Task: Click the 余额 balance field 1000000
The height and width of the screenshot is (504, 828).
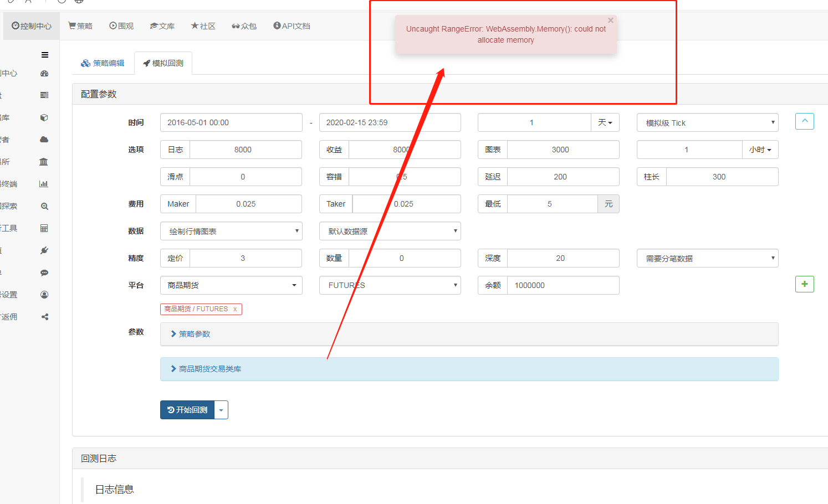Action: (x=563, y=285)
